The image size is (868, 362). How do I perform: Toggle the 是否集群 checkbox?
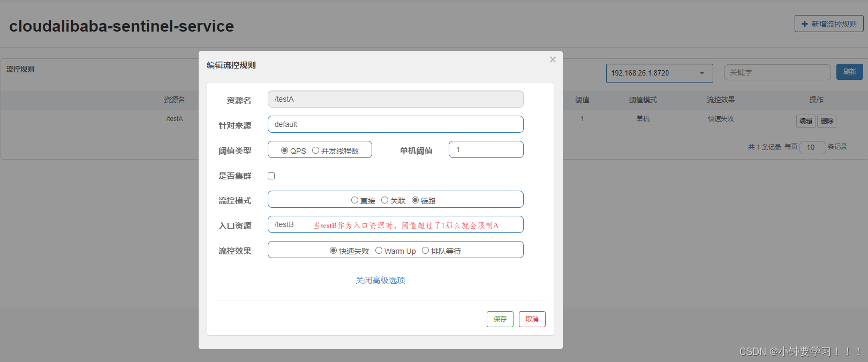point(271,176)
